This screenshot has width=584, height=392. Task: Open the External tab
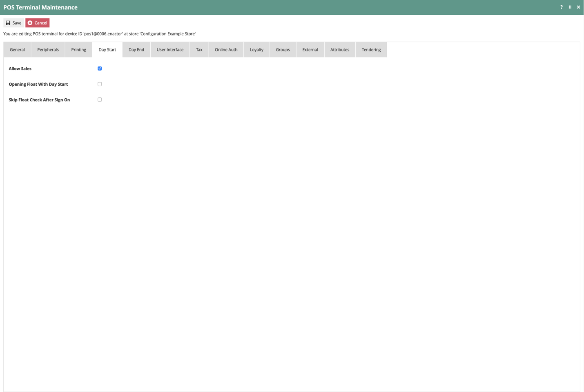(x=310, y=50)
